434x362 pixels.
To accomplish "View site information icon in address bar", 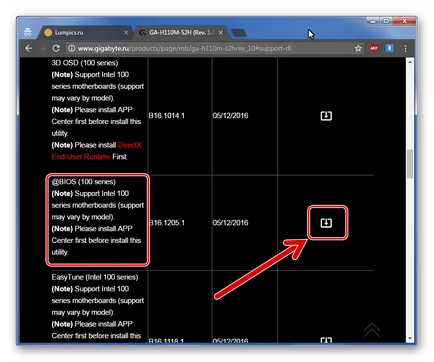I will click(x=71, y=48).
